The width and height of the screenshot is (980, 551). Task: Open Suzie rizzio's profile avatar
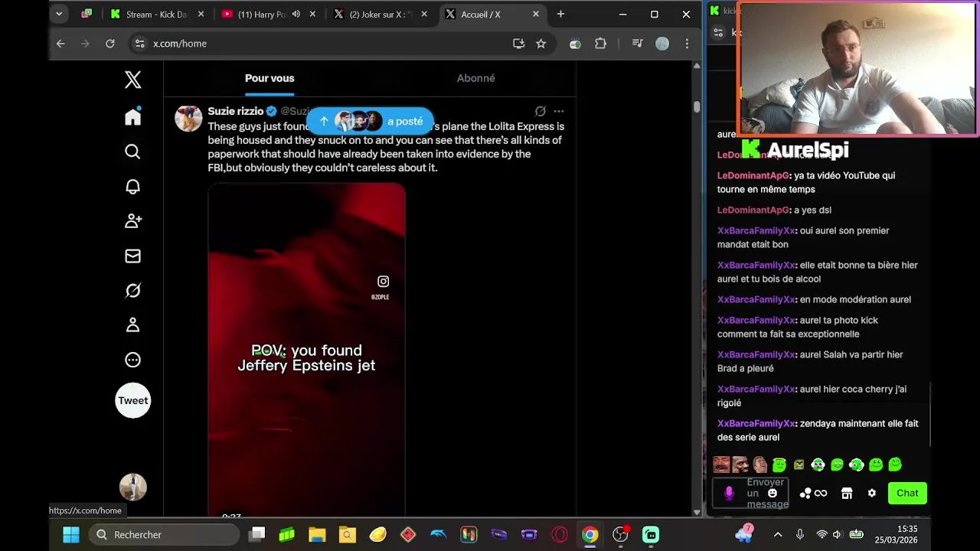point(188,119)
